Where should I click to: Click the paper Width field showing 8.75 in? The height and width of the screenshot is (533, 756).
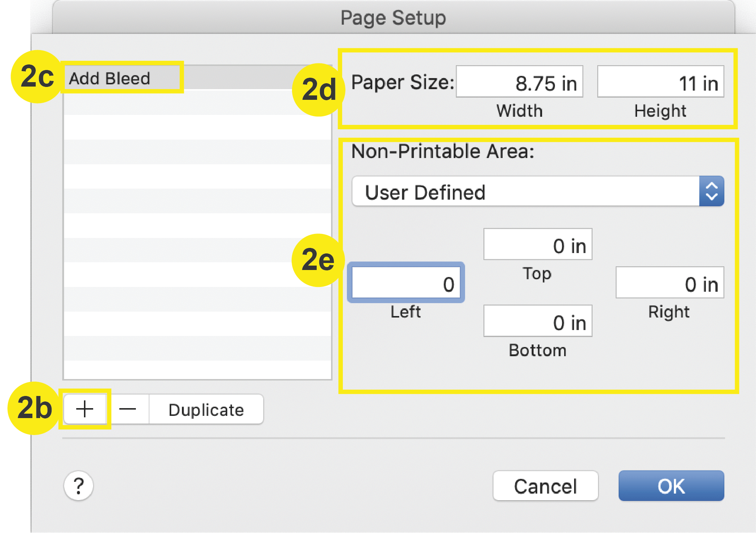coord(519,82)
